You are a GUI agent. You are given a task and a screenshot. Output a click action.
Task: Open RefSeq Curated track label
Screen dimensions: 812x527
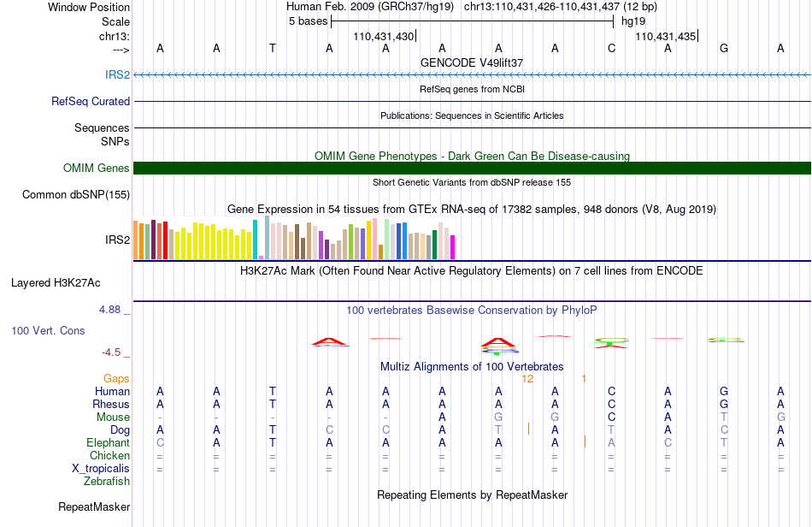point(90,101)
